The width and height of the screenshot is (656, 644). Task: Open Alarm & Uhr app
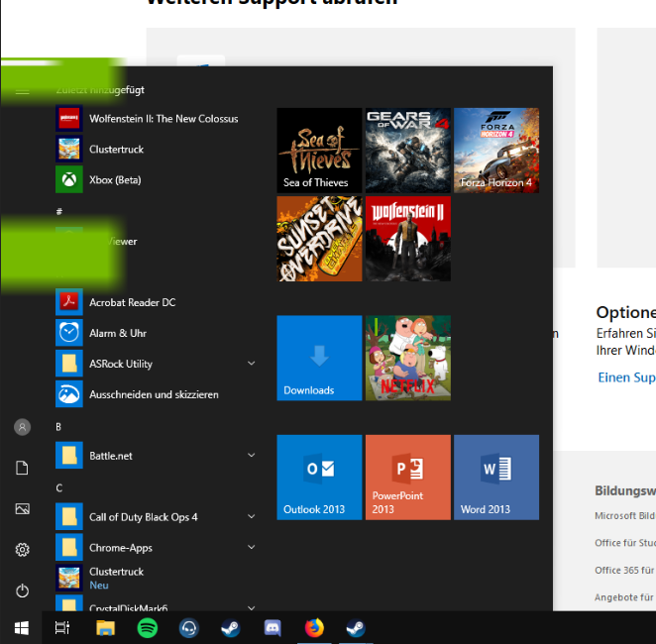tap(155, 333)
